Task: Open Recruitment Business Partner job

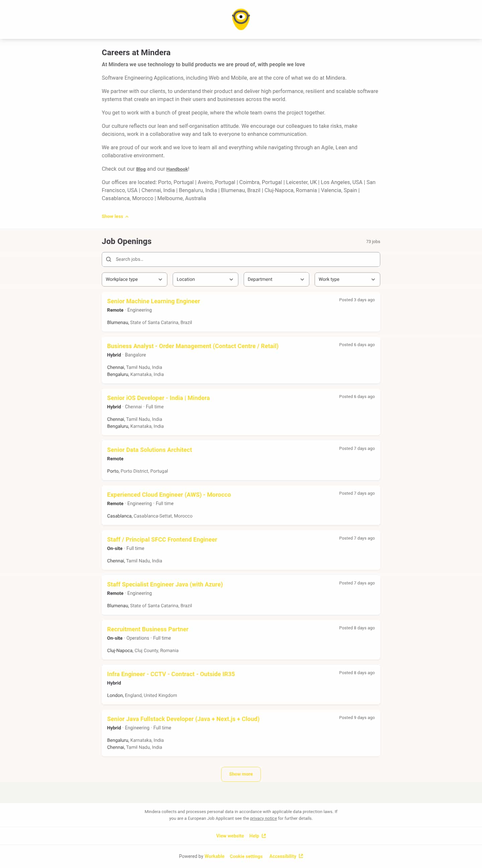Action: pos(148,629)
